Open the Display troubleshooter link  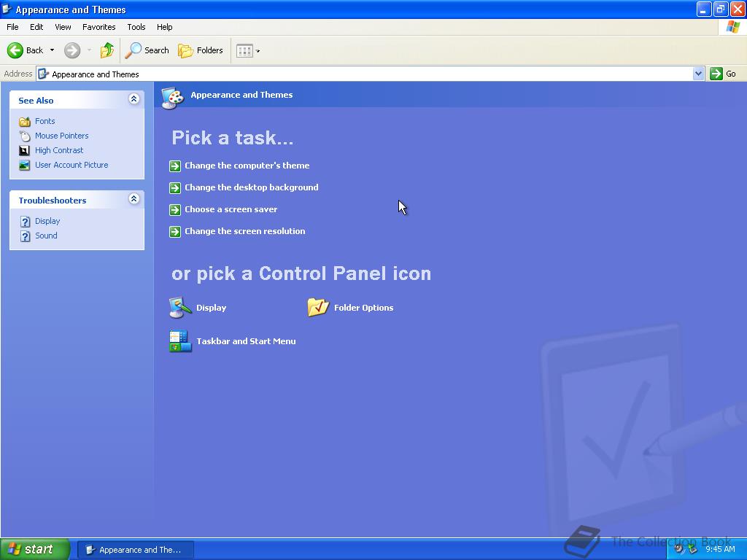tap(47, 221)
